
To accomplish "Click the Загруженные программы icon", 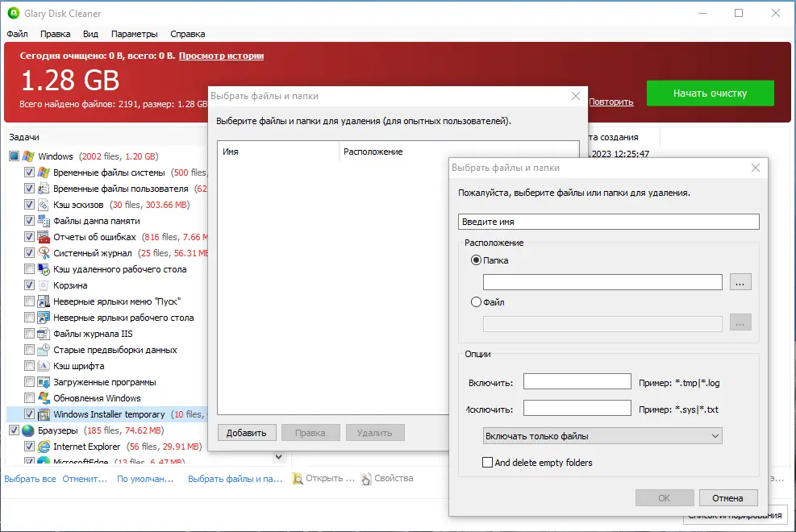I will [x=44, y=382].
